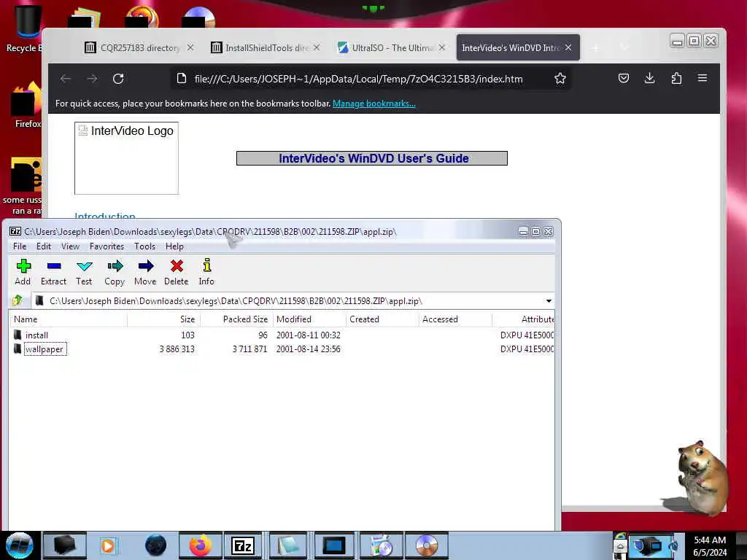Open the Firefox extensions icon
This screenshot has width=747, height=560.
click(676, 78)
